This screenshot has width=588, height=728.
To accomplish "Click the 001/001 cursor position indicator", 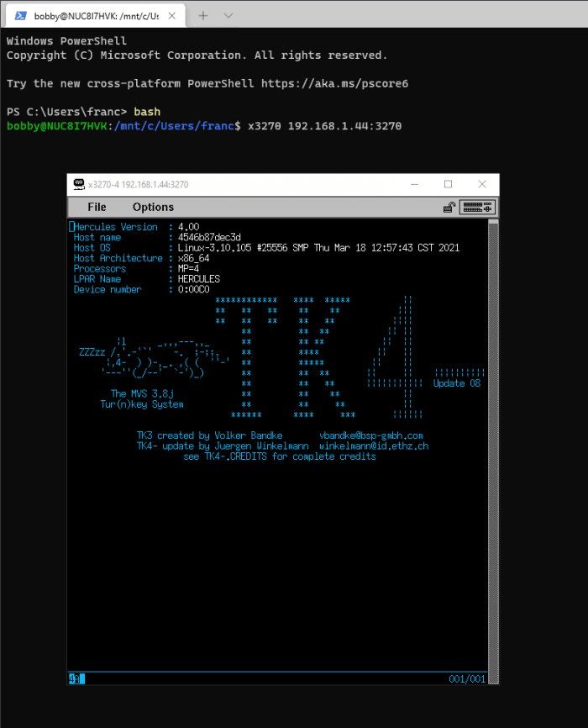I will (467, 678).
